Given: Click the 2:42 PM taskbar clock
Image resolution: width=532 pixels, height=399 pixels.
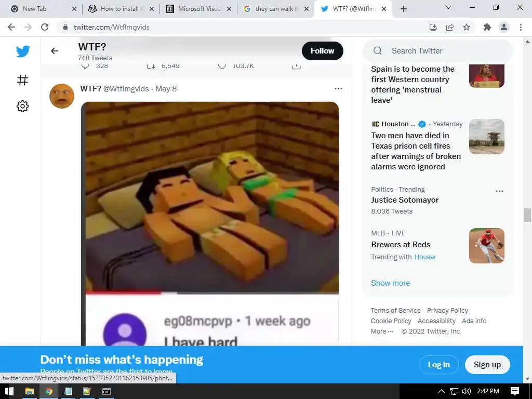Looking at the screenshot, I should (x=488, y=391).
